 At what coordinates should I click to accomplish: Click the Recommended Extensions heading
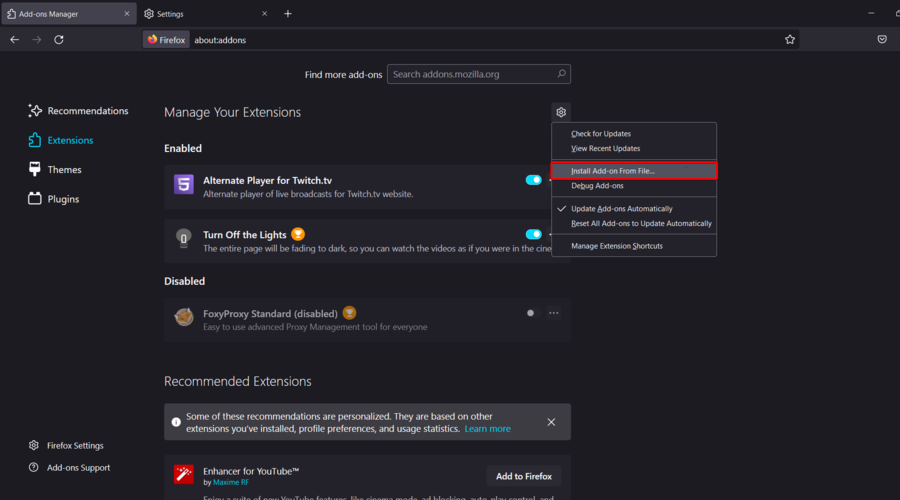point(238,381)
